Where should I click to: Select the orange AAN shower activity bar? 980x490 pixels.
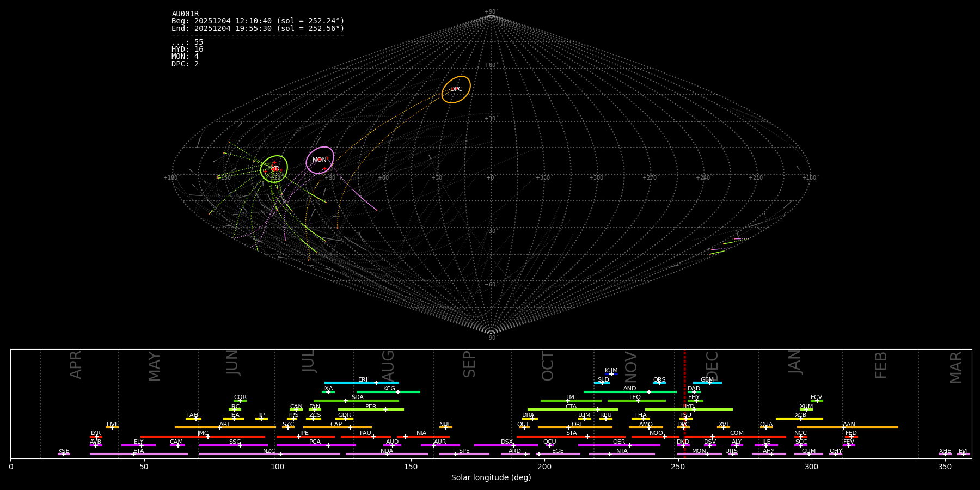click(871, 427)
